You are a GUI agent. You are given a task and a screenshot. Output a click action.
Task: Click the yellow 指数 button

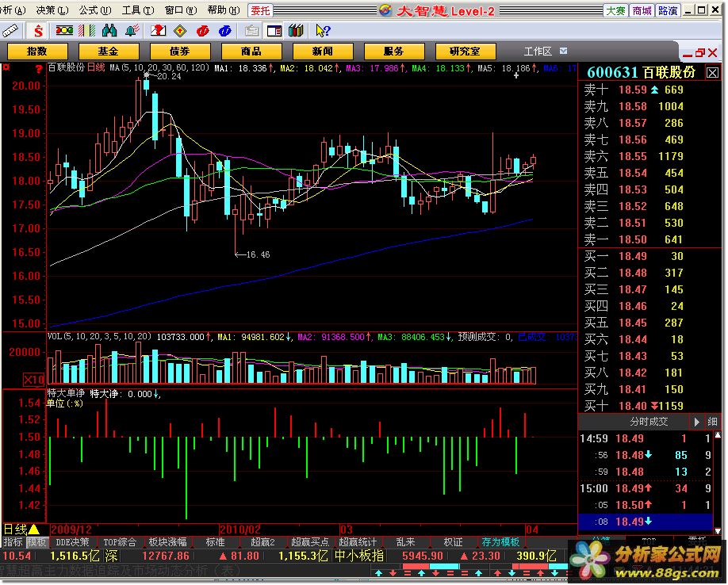point(37,51)
